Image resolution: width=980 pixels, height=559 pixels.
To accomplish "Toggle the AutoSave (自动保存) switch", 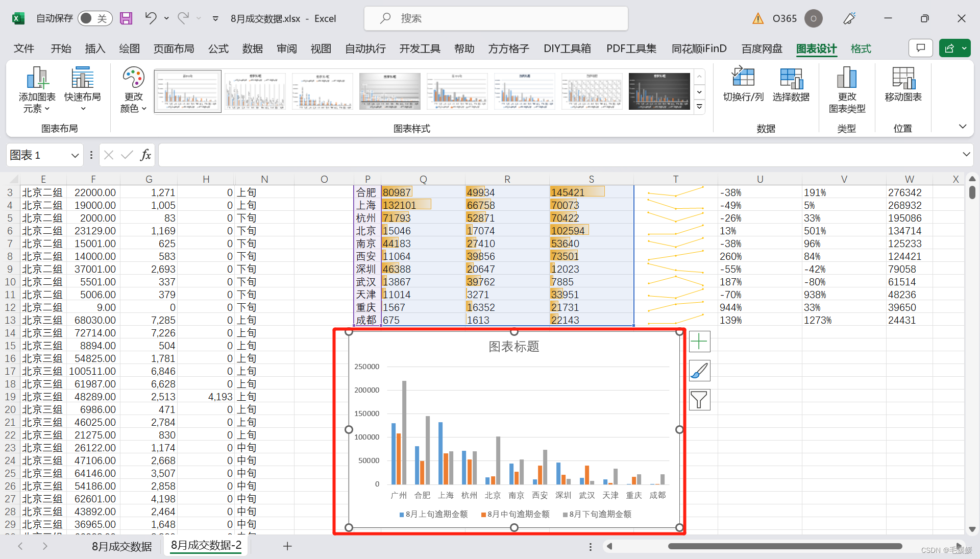I will tap(95, 18).
